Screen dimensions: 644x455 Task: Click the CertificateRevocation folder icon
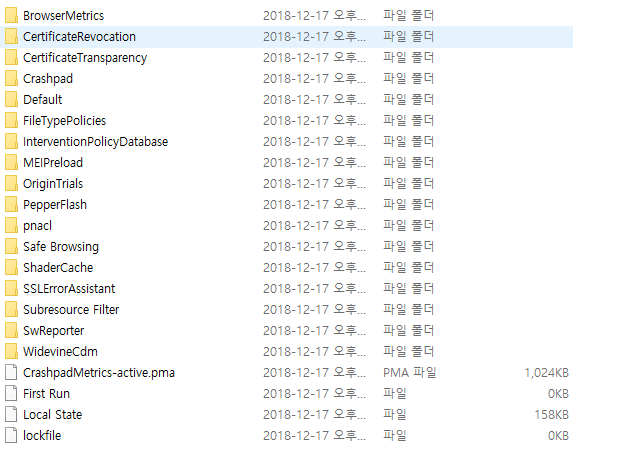pos(11,37)
